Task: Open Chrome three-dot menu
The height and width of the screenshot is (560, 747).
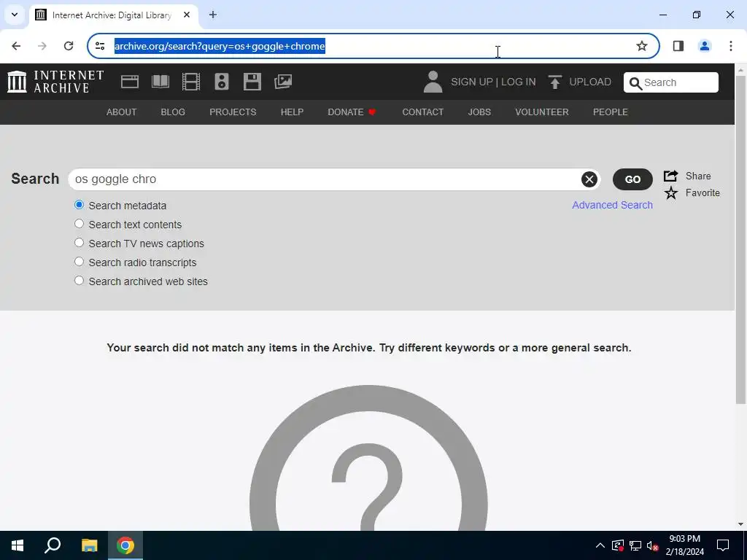Action: coord(730,46)
